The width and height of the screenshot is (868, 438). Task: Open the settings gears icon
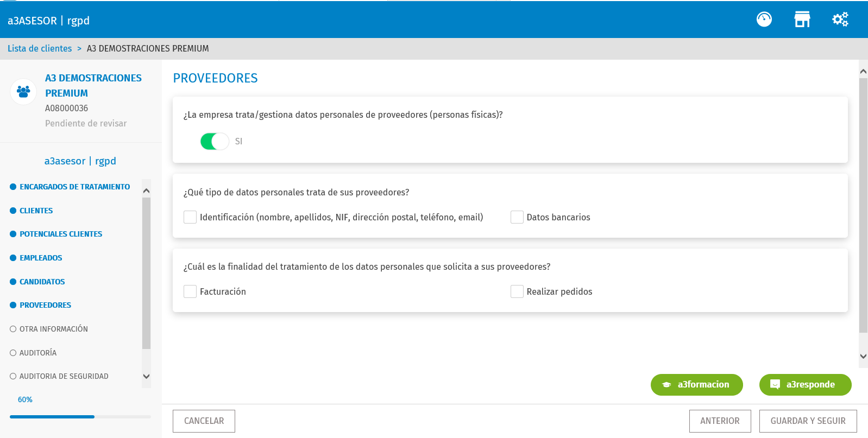(840, 20)
